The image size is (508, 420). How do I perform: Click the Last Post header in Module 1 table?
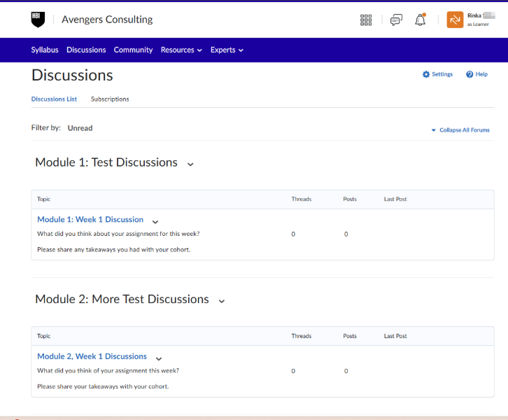point(395,199)
